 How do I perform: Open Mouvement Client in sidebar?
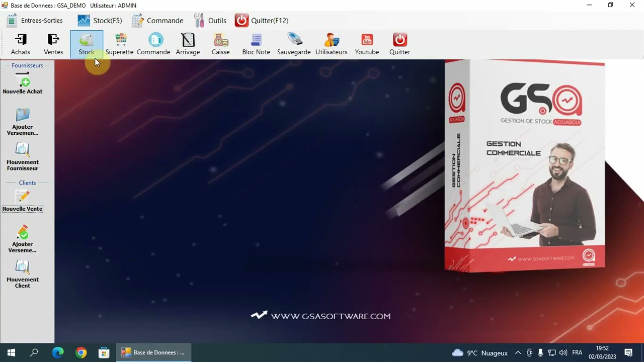[x=23, y=274]
